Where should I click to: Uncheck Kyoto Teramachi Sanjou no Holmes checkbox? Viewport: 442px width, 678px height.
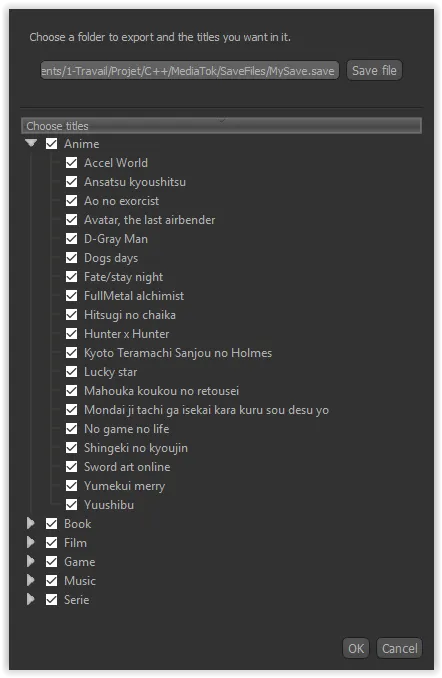[71, 353]
